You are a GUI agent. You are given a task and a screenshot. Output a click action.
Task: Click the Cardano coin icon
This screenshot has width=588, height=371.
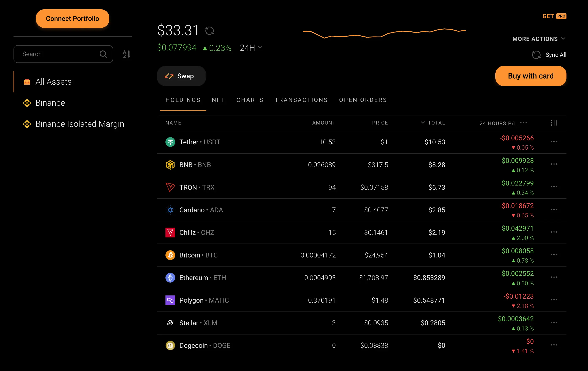coord(170,210)
